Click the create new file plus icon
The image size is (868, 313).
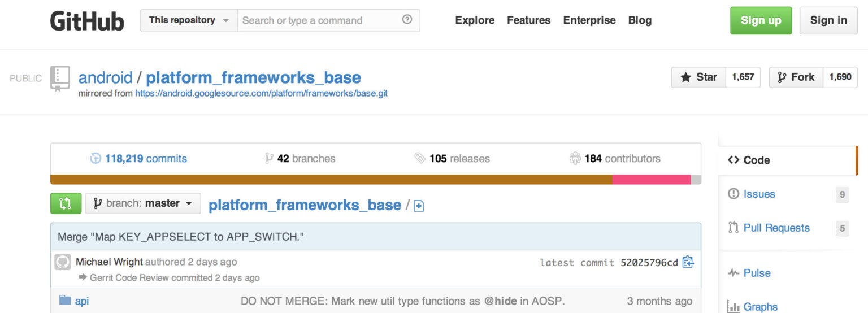[x=419, y=206]
